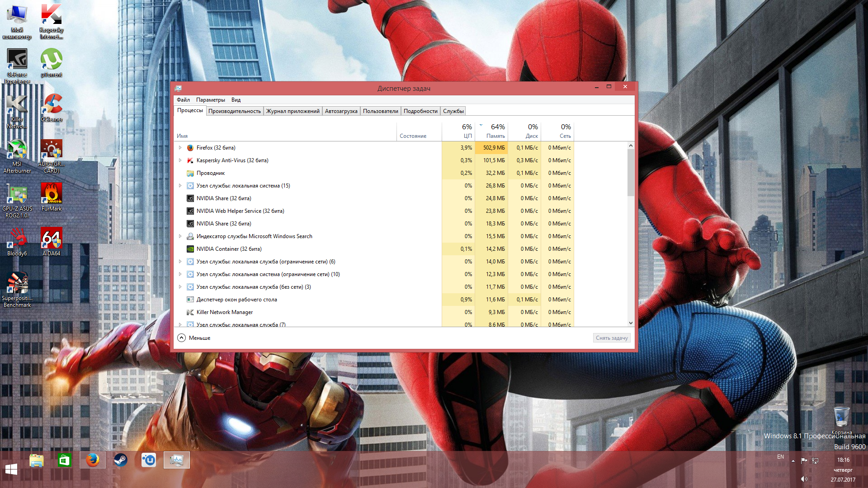Click the volume speaker tray icon
This screenshot has height=488, width=868.
click(804, 479)
